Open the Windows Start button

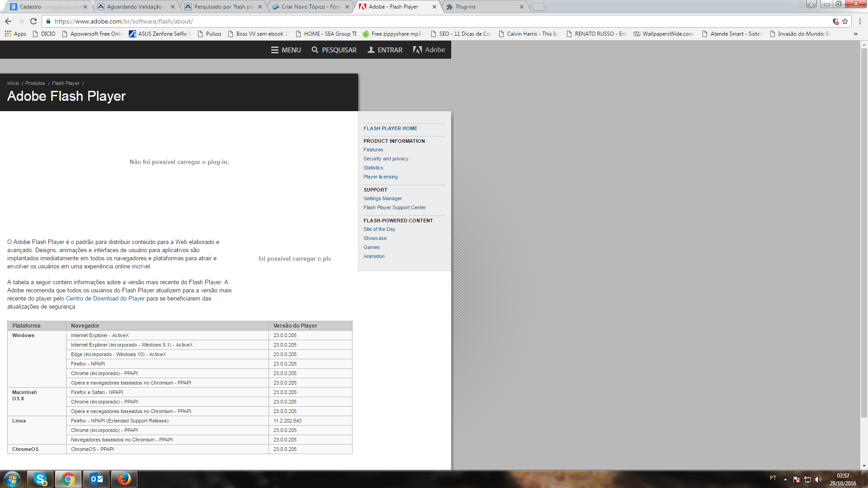12,479
